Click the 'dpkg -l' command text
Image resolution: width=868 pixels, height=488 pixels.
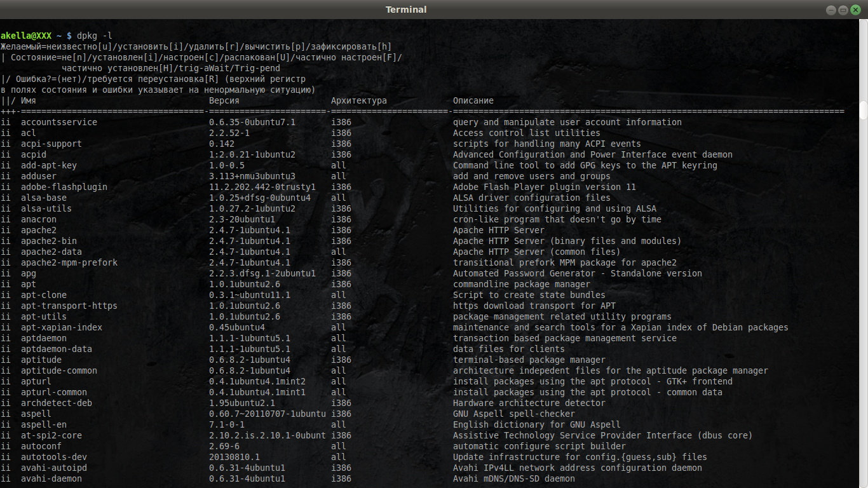pyautogui.click(x=95, y=36)
